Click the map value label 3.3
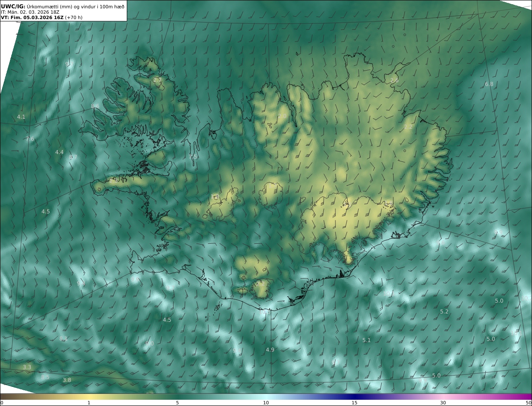Image resolution: width=532 pixels, height=406 pixels. click(27, 367)
